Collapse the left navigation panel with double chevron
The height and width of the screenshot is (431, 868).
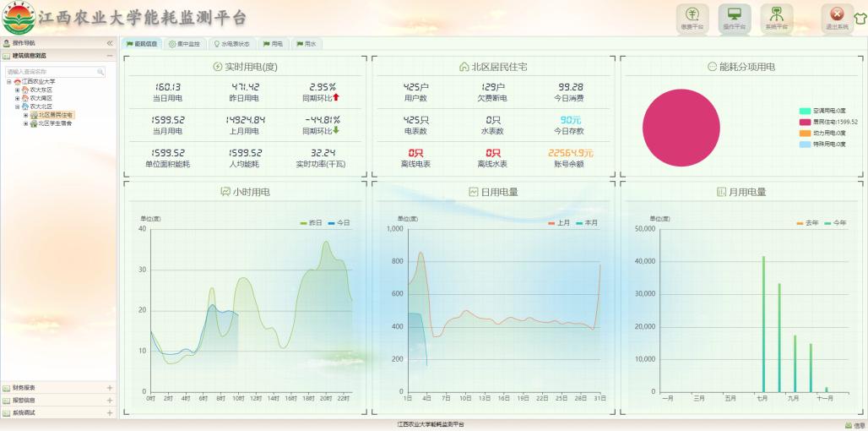pos(109,43)
